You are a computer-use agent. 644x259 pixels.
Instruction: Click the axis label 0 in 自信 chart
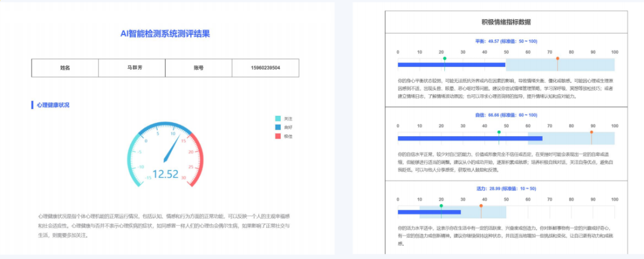(x=398, y=126)
